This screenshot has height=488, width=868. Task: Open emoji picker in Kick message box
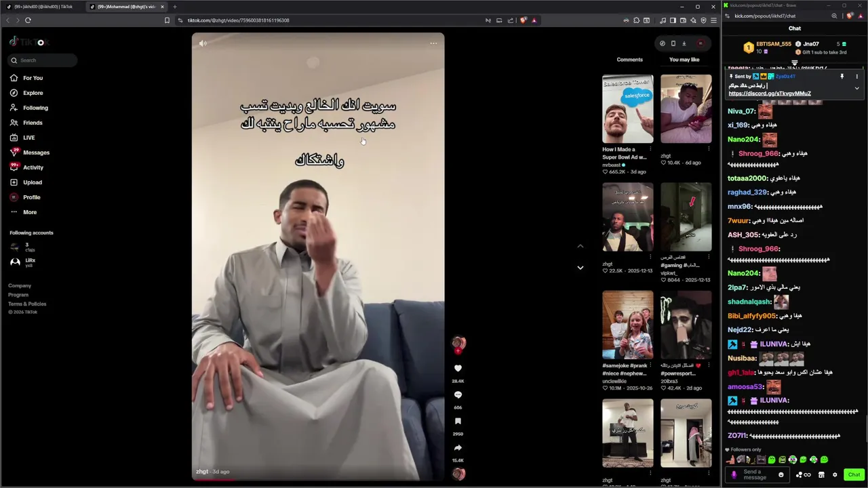tap(781, 474)
